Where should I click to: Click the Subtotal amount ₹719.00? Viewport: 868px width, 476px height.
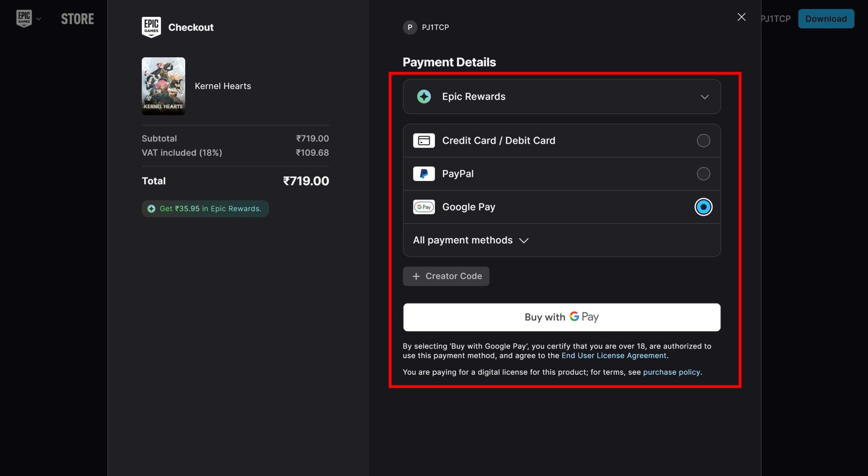[312, 138]
